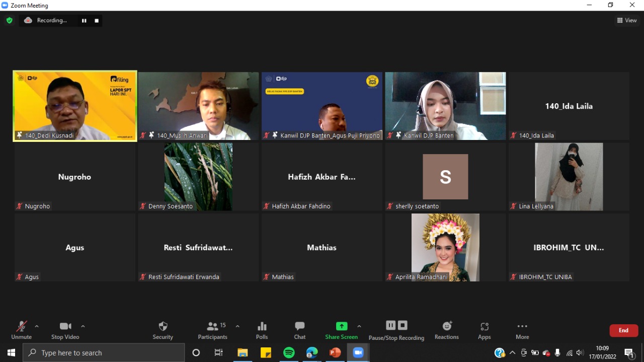Screen dimensions: 644x362
Task: Stop the recording in top indicator
Action: (x=97, y=21)
